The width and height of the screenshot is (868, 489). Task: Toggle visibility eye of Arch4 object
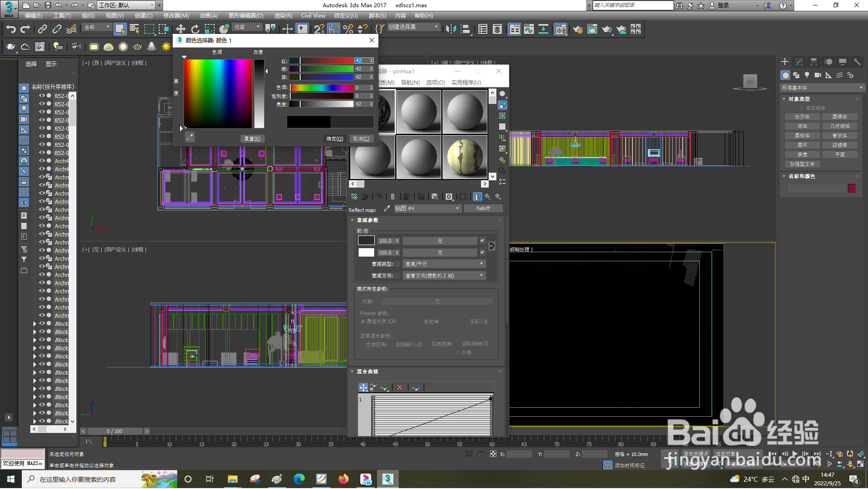coord(42,161)
